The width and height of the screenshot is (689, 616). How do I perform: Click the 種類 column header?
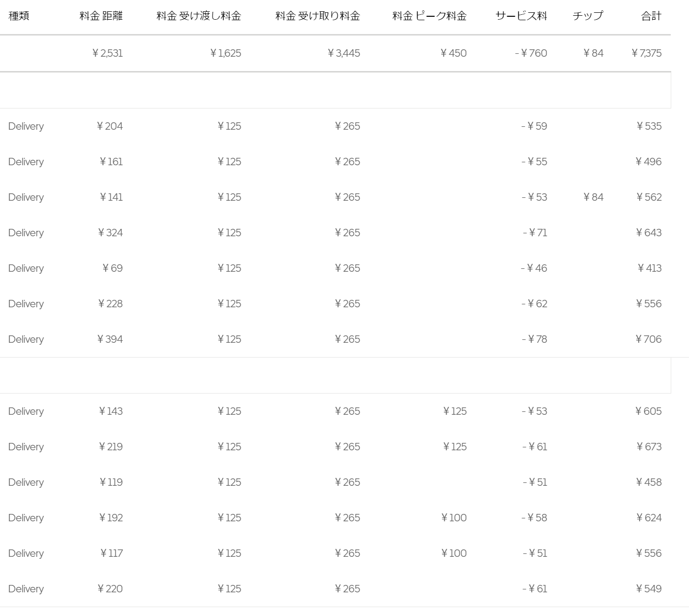coord(19,16)
